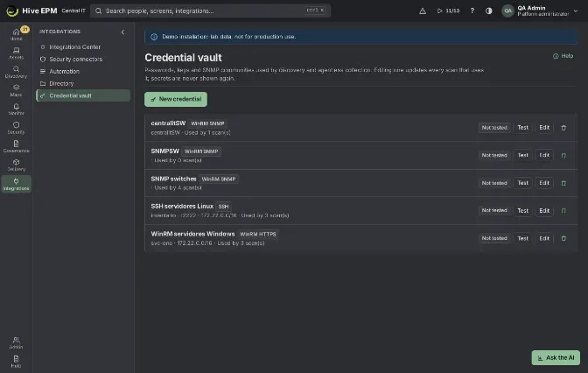The image size is (588, 373).
Task: Select Credential vault menu item
Action: click(x=83, y=95)
